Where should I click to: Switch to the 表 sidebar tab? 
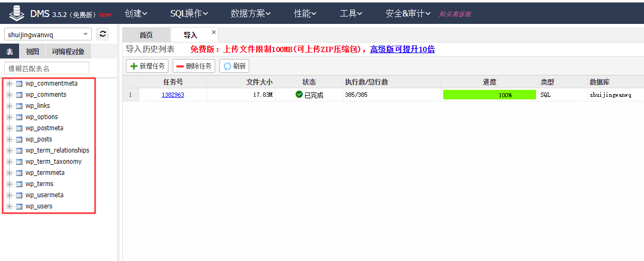(10, 52)
